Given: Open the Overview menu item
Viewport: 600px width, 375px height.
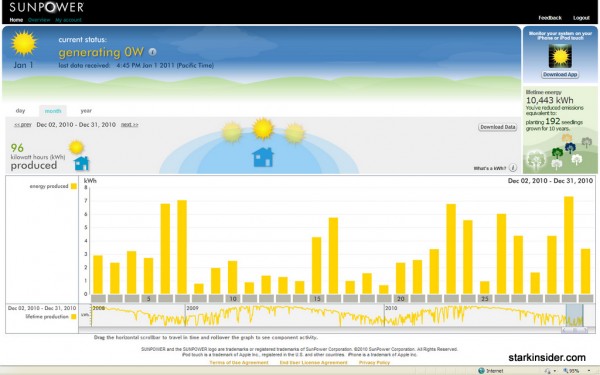Looking at the screenshot, I should 39,20.
